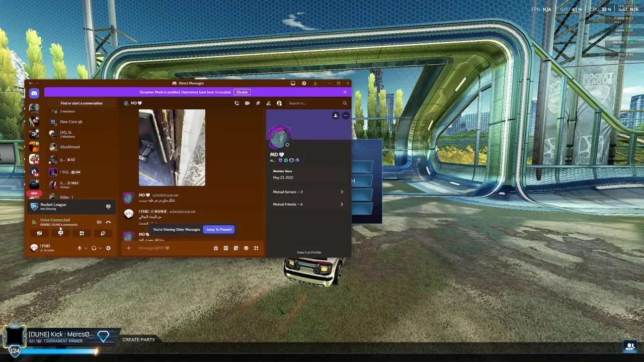Open AboAhmed direct message

pos(82,147)
